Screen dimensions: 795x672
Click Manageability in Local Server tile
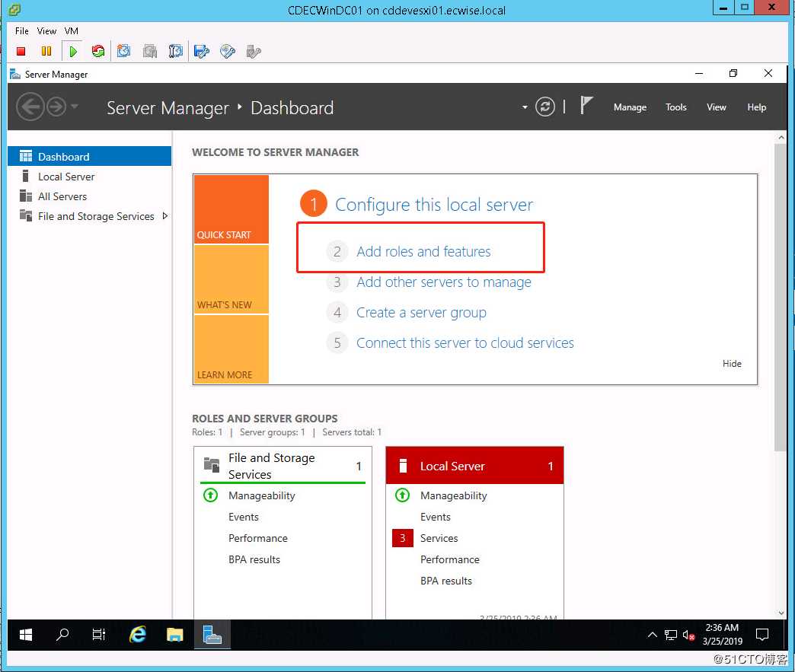point(453,495)
